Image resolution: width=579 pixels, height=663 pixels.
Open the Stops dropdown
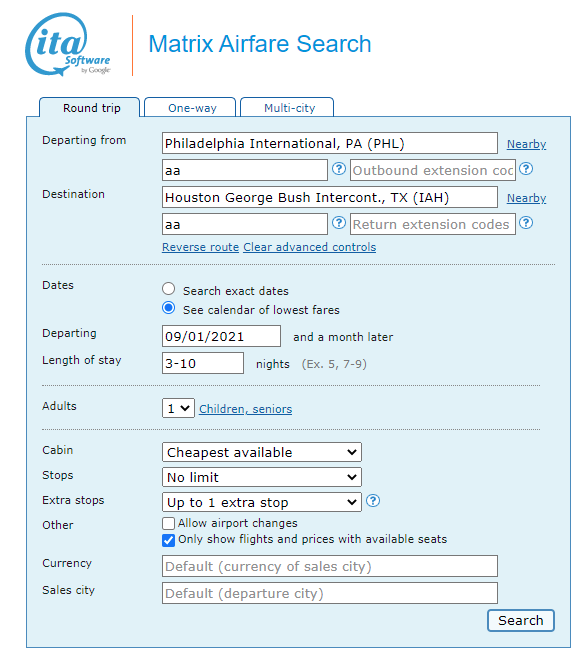tap(261, 477)
